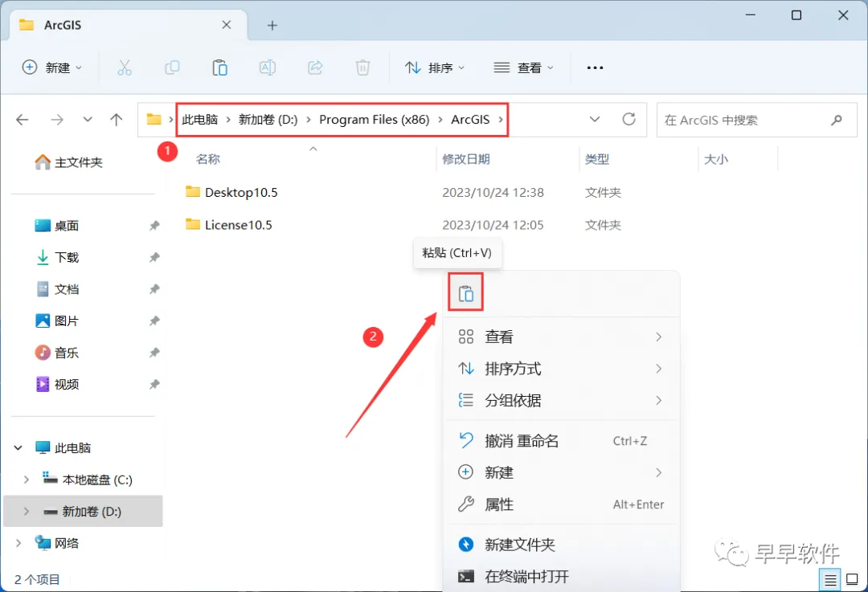Viewport: 868px width, 592px height.
Task: Open Music (音乐) in quick access
Action: 57,353
